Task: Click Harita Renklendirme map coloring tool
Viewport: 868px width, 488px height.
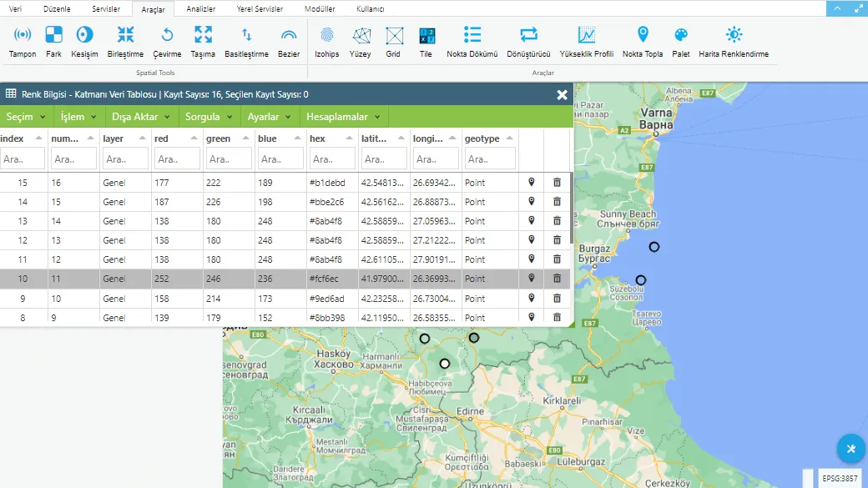Action: click(x=734, y=42)
